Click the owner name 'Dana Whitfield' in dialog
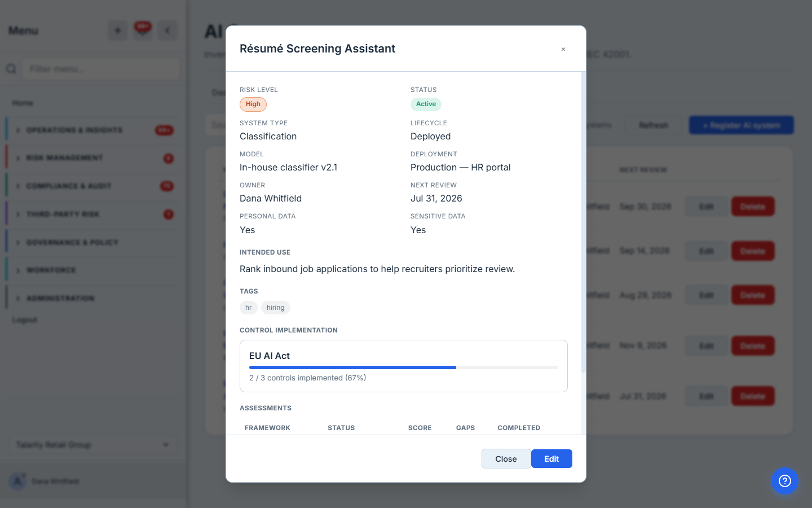812x508 pixels. pos(271,198)
